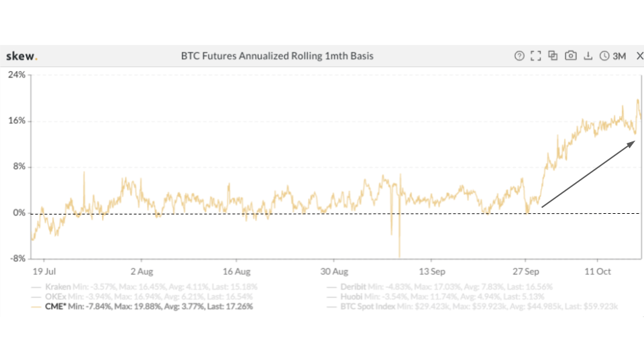Click the 16% y-axis label
This screenshot has height=362, width=644.
tap(17, 121)
